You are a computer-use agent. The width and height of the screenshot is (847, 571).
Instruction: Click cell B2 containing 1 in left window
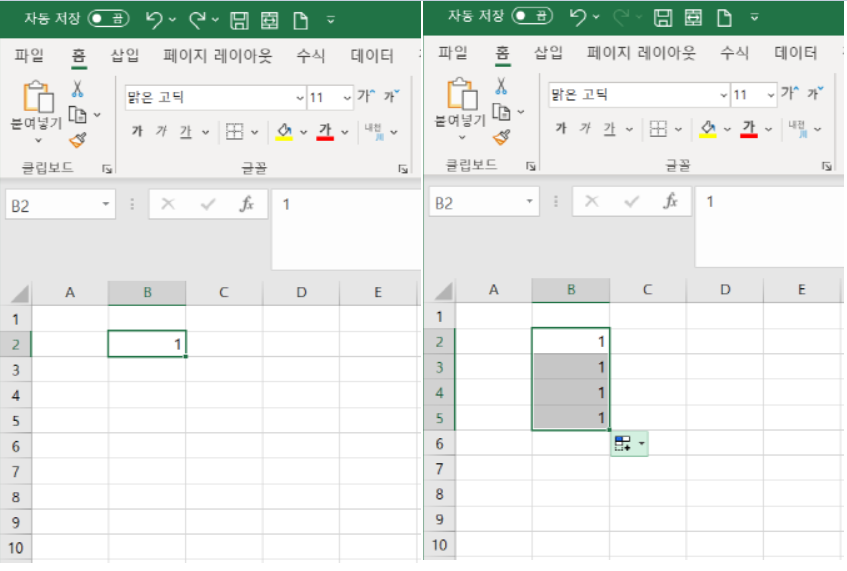click(147, 344)
